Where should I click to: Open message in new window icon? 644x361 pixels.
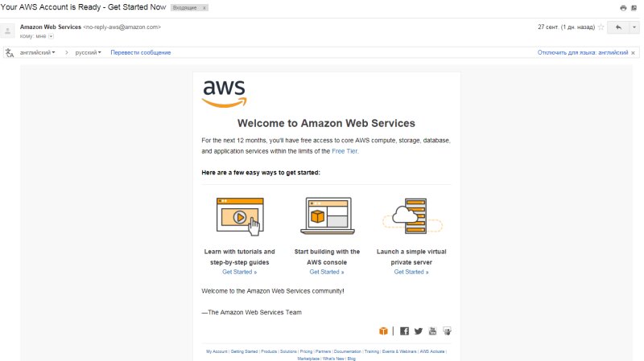click(x=634, y=7)
